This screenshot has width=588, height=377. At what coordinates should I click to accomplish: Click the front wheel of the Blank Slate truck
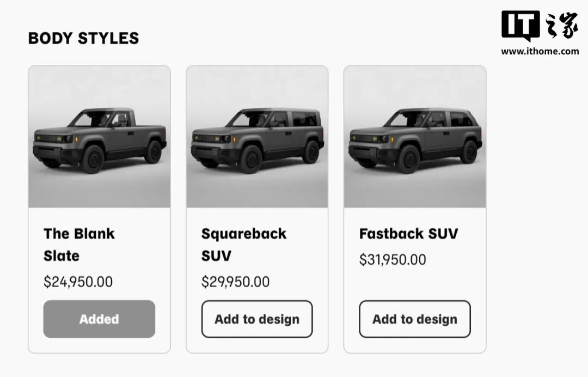point(93,159)
